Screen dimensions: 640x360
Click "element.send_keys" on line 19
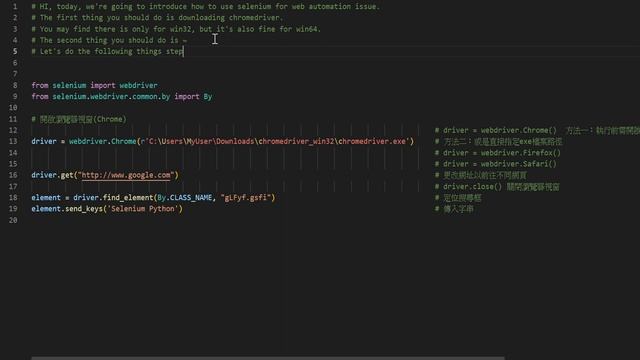67,209
